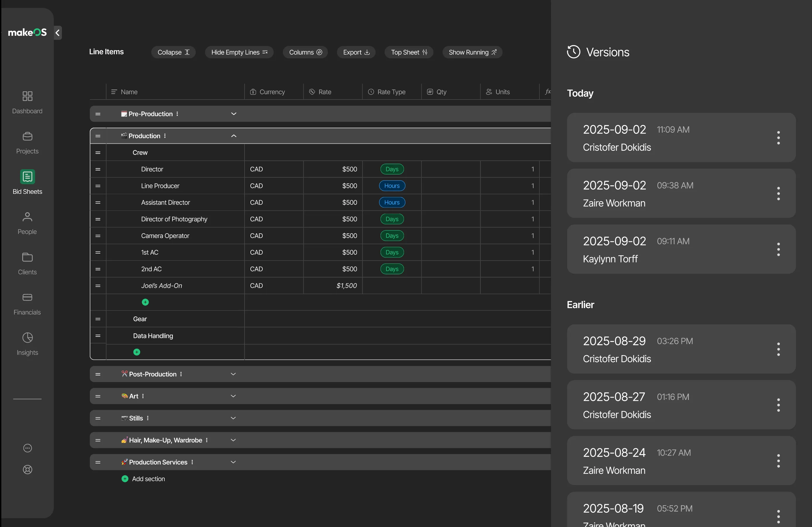The image size is (812, 527).
Task: Navigate to Clients
Action: point(27,264)
